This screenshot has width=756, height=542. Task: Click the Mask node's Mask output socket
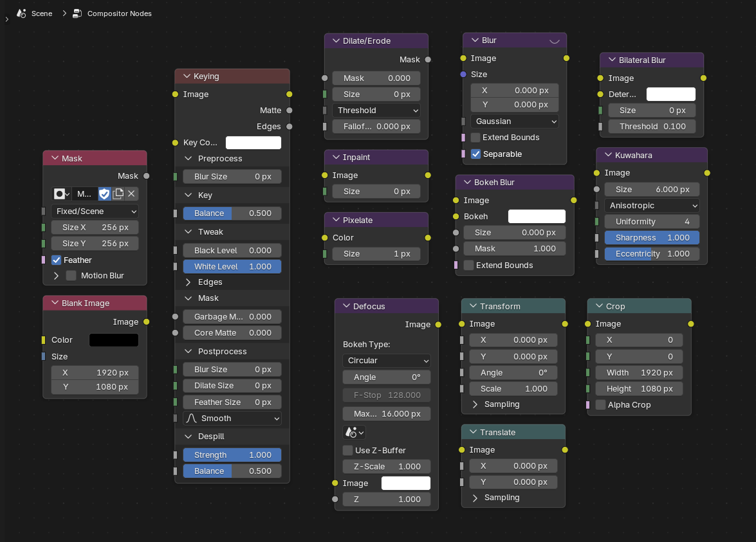pyautogui.click(x=146, y=176)
